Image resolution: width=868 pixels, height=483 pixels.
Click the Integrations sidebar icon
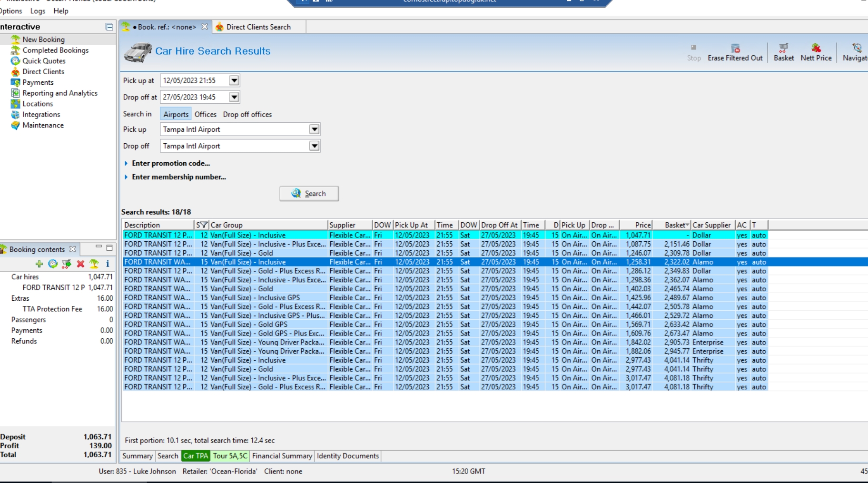15,115
